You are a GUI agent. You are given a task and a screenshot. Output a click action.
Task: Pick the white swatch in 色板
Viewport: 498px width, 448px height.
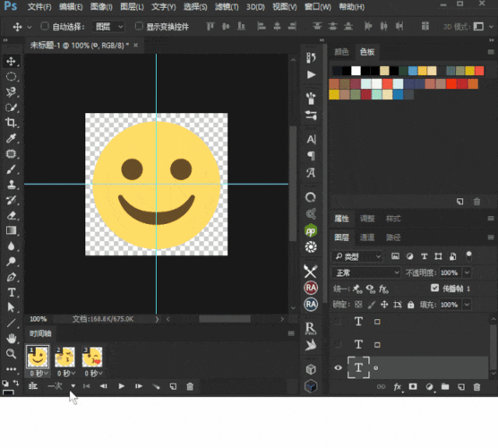click(356, 71)
